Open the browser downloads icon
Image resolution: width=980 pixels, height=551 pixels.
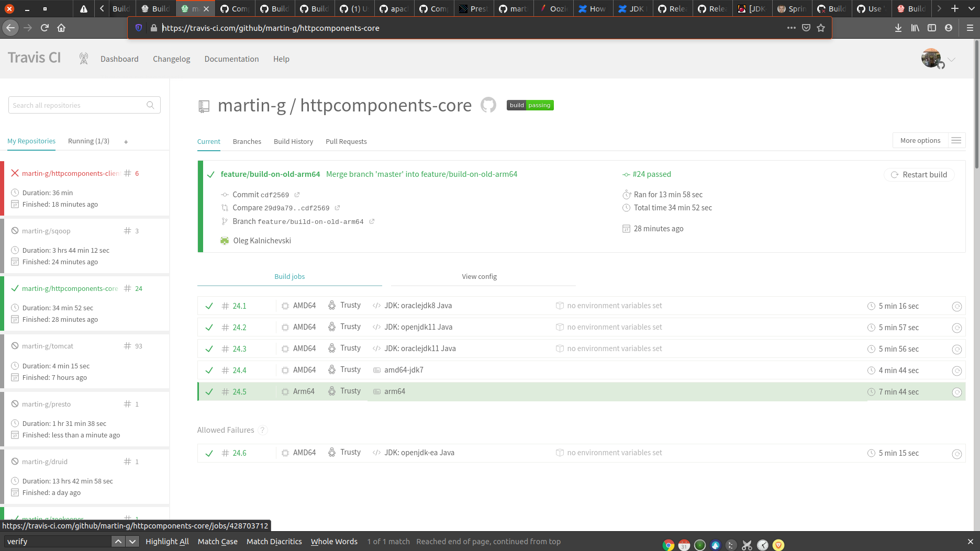pos(898,28)
